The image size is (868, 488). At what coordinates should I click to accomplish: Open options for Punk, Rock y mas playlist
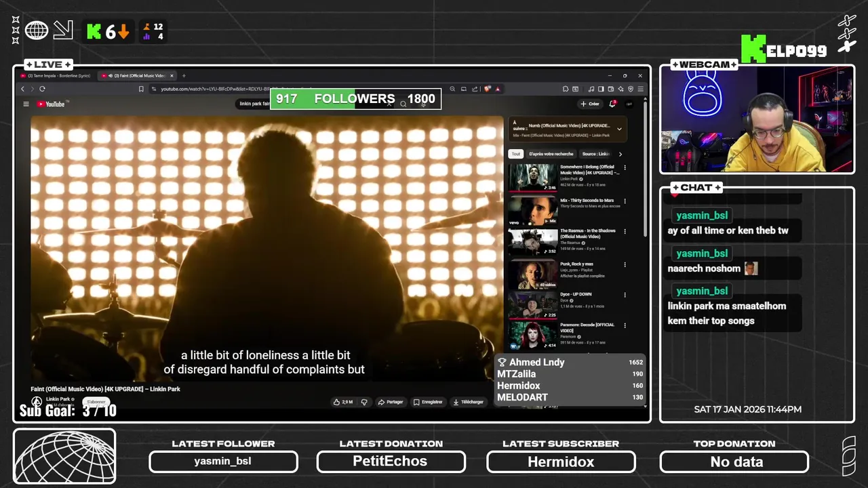(x=625, y=264)
